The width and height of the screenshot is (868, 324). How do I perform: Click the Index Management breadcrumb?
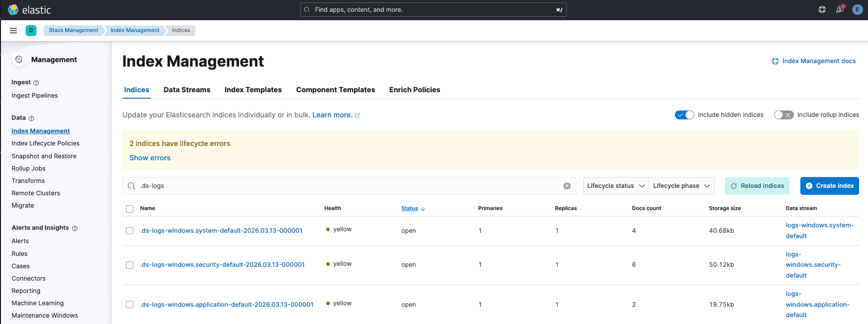[x=135, y=31]
